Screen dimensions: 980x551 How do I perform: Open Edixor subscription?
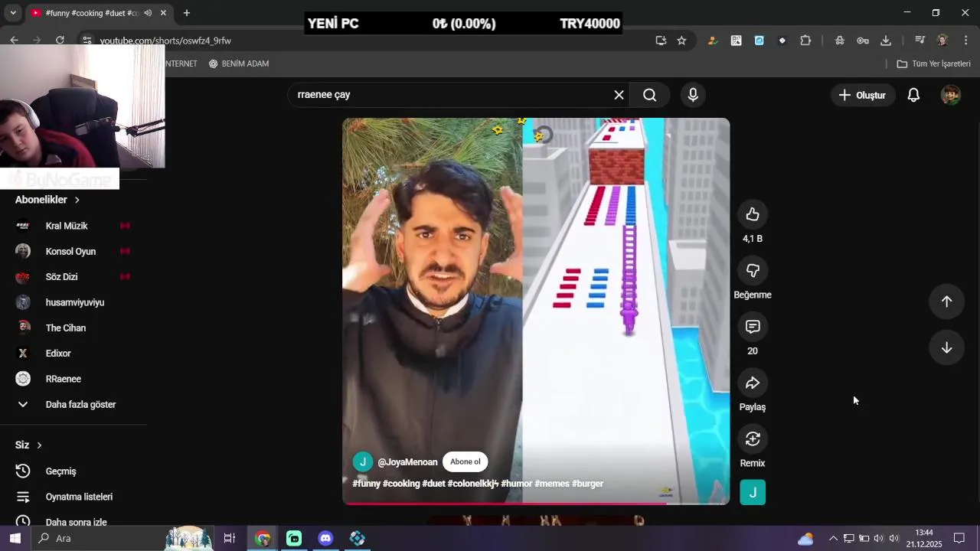tap(73, 353)
